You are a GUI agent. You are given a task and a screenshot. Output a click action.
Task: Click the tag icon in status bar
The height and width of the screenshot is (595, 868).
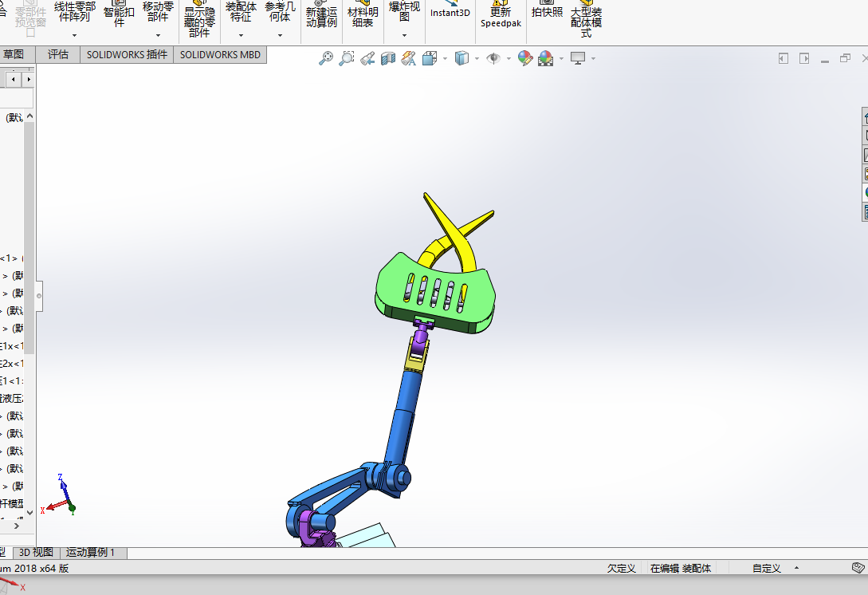[x=858, y=568]
